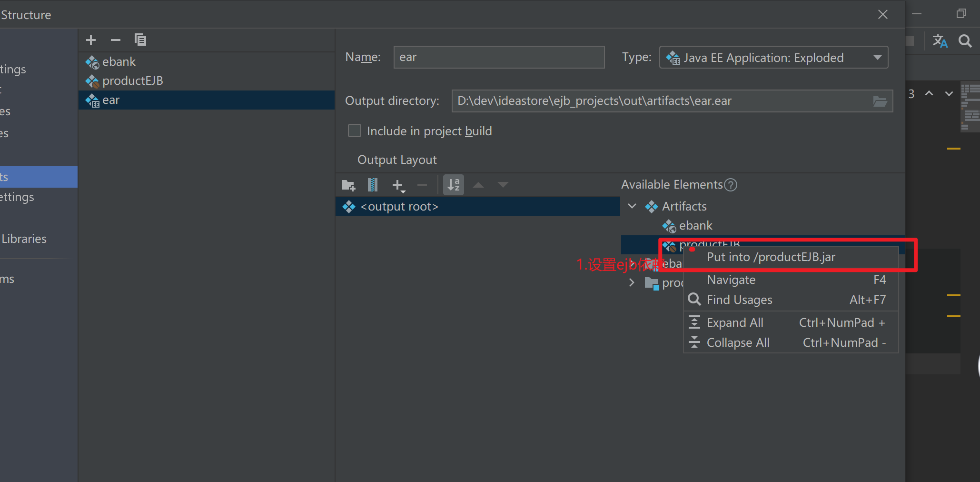
Task: Go to previous highlighted error arrow
Action: (929, 93)
